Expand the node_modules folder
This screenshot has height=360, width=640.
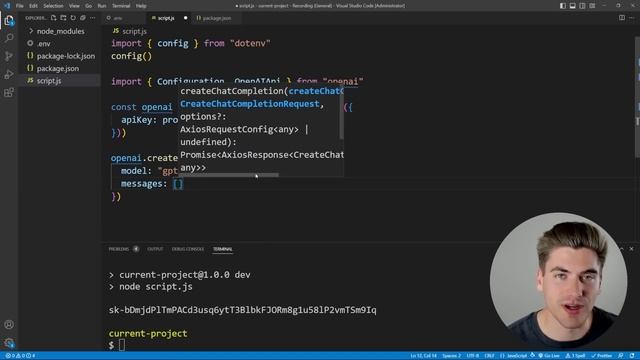[60, 31]
